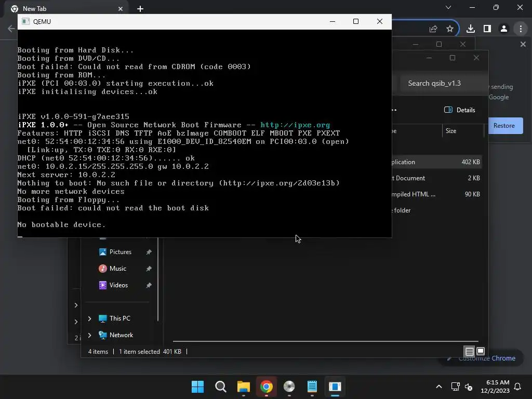Open File Explorer from the taskbar
The height and width of the screenshot is (399, 532).
pos(243,387)
